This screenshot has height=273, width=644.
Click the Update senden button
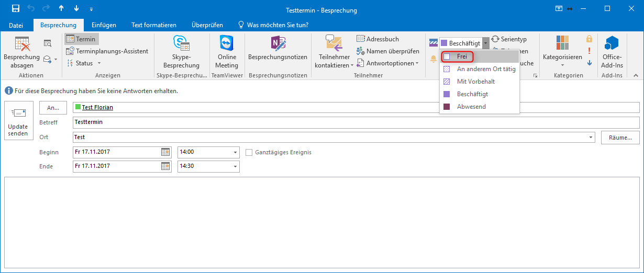pyautogui.click(x=18, y=121)
